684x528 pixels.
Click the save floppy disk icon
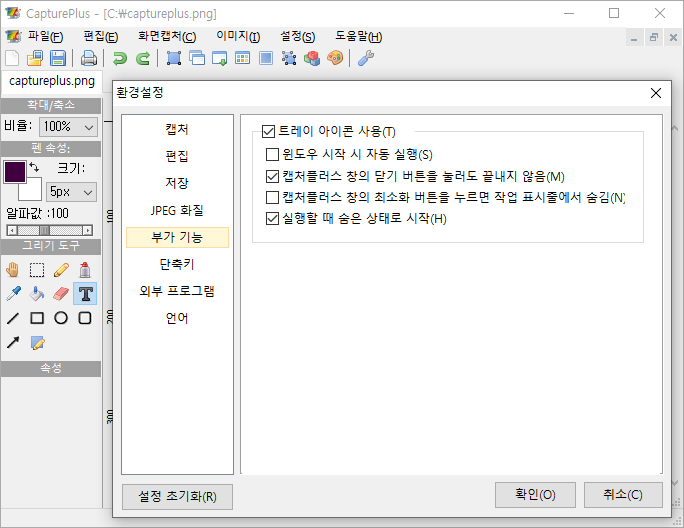coord(58,58)
